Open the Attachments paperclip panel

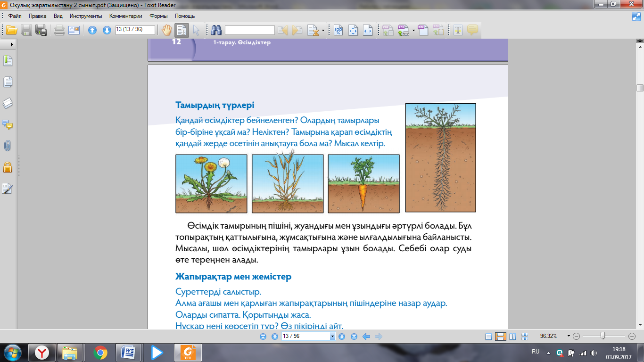(8, 146)
